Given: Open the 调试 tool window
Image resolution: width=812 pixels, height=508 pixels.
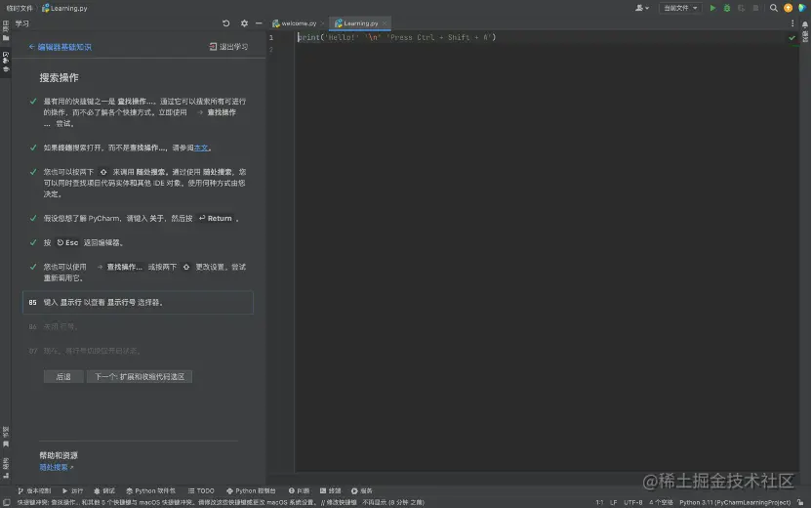Looking at the screenshot, I should [x=104, y=490].
